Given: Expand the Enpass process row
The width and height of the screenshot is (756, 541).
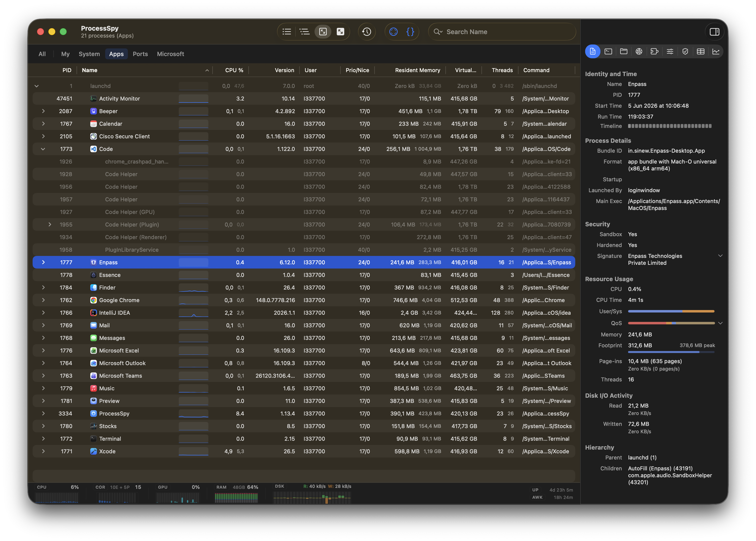Looking at the screenshot, I should point(43,263).
